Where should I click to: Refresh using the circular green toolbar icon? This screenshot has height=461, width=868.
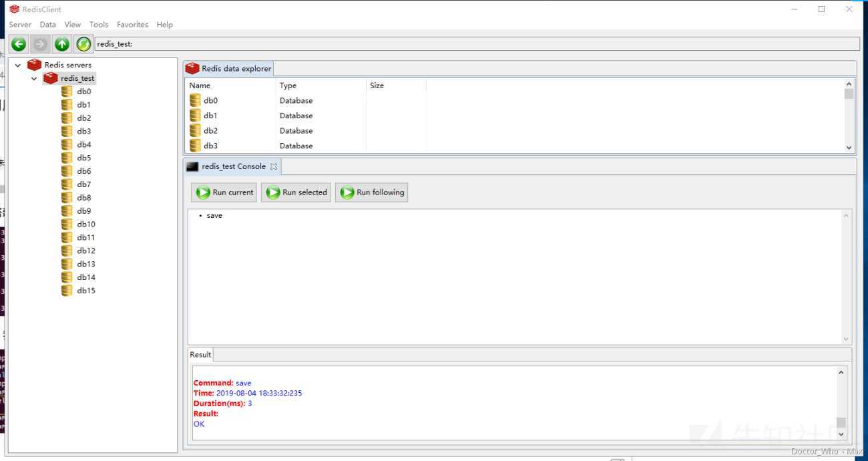[x=83, y=44]
